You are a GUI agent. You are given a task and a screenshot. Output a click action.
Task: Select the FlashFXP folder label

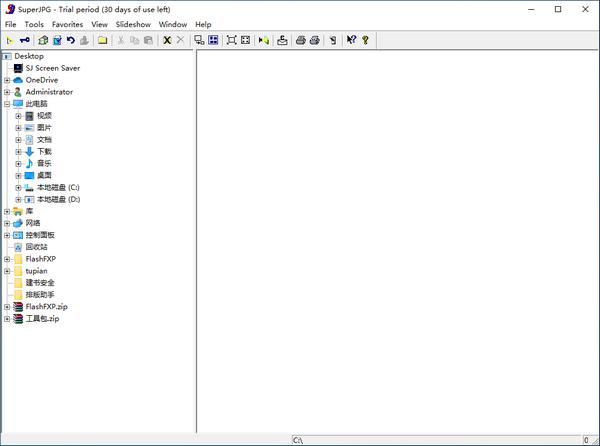(41, 259)
